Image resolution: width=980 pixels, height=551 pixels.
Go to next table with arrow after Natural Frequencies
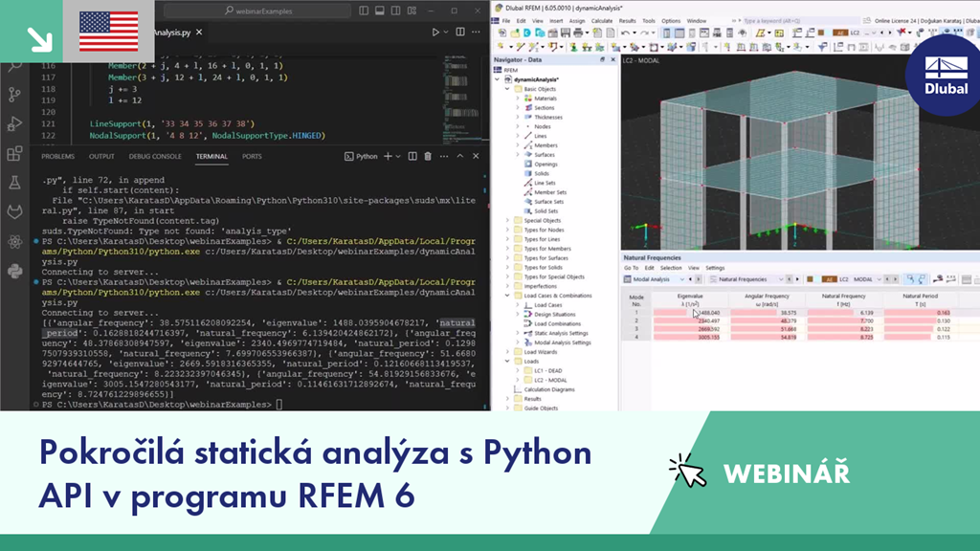tap(797, 279)
